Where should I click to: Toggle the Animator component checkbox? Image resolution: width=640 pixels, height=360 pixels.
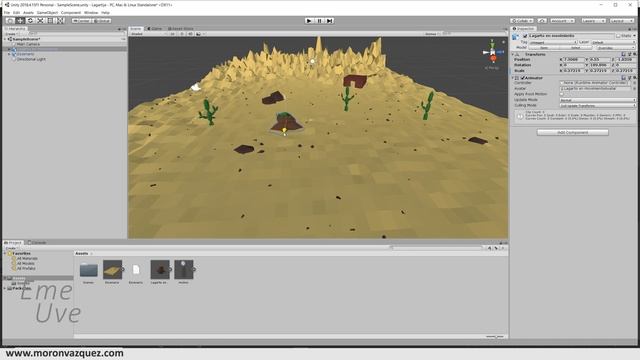coord(522,78)
